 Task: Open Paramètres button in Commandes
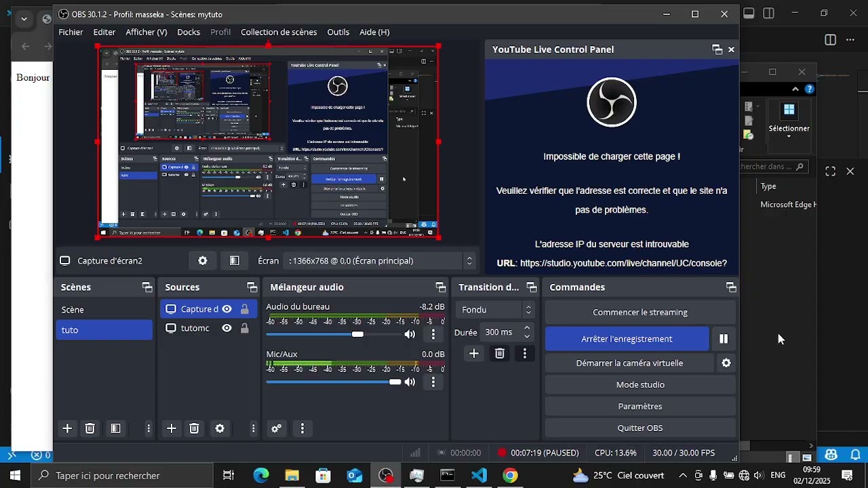pos(640,407)
